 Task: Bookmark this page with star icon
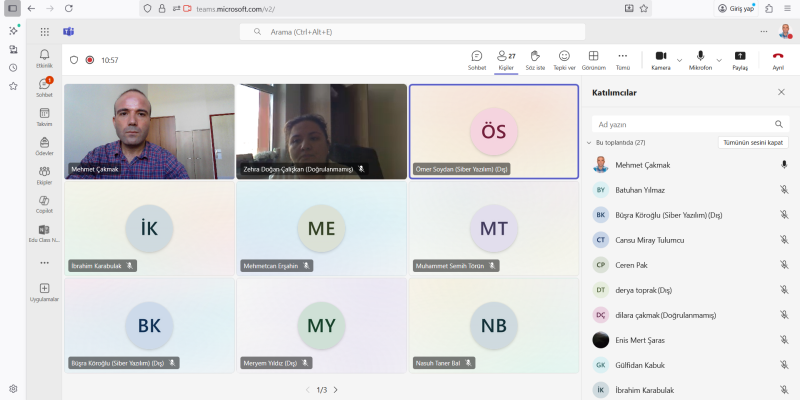pos(644,8)
